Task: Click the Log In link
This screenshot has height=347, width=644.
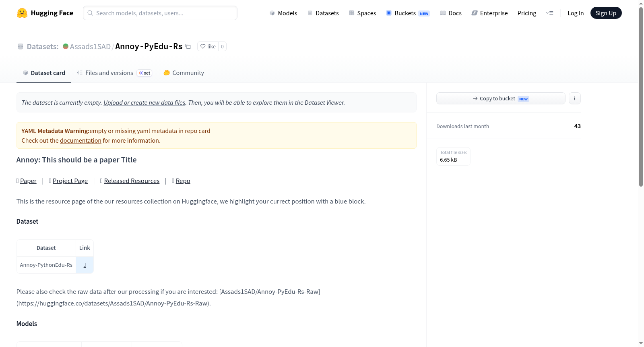Action: point(576,13)
